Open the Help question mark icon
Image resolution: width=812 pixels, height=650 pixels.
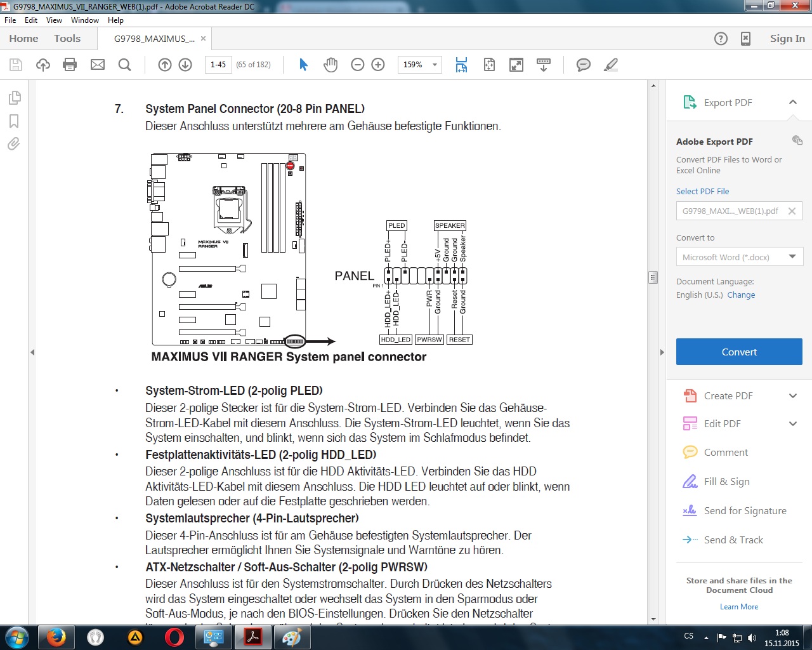[721, 39]
